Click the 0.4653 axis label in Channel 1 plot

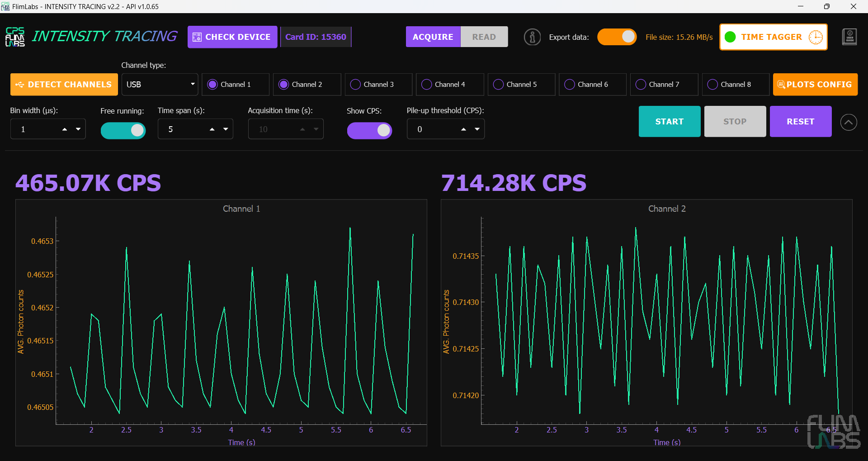42,241
